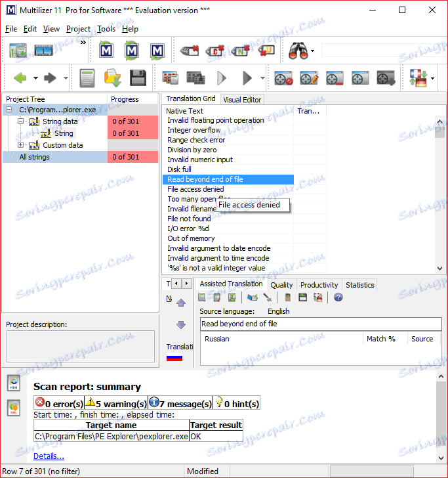Select All strings in Project Tree

34,157
